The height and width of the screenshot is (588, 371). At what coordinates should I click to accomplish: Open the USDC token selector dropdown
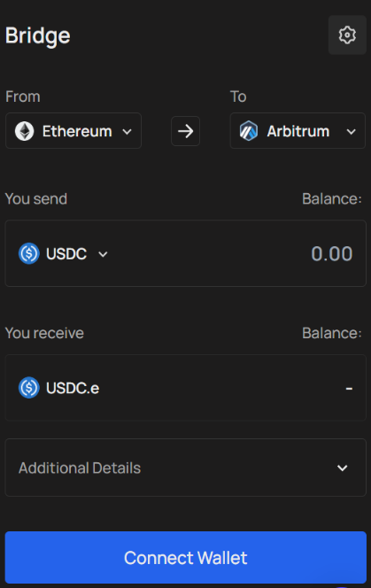pos(64,254)
